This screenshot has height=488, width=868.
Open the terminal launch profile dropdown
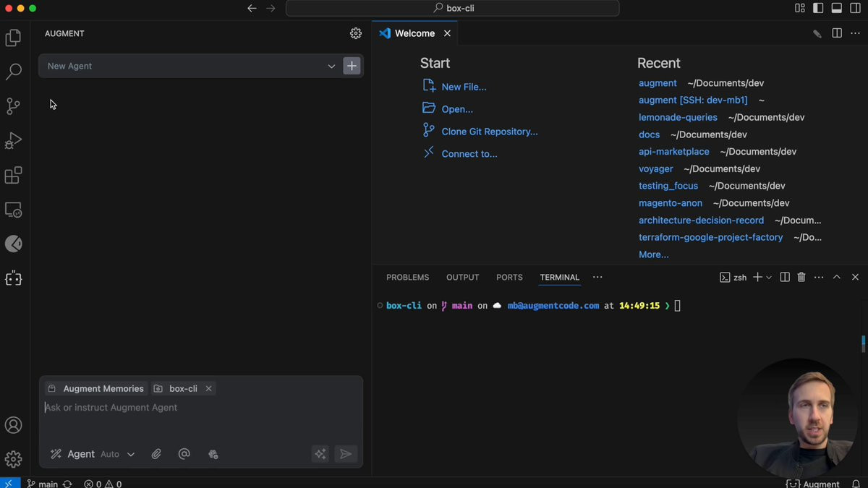pyautogui.click(x=769, y=277)
